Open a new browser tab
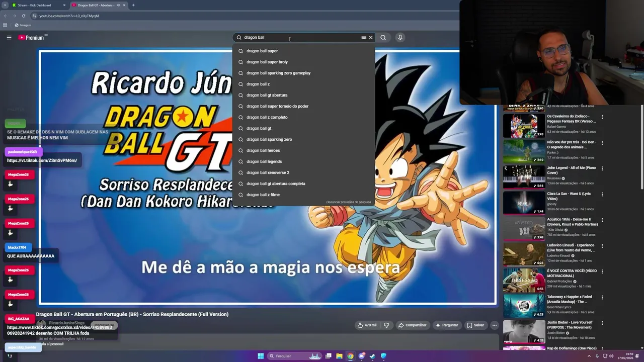Viewport: 644px width, 362px height. tap(133, 5)
